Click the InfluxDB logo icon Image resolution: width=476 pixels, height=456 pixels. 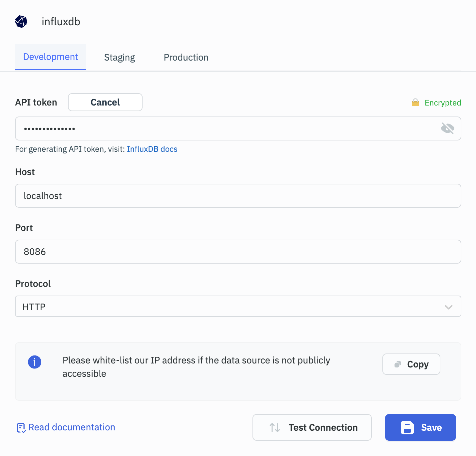(x=21, y=22)
